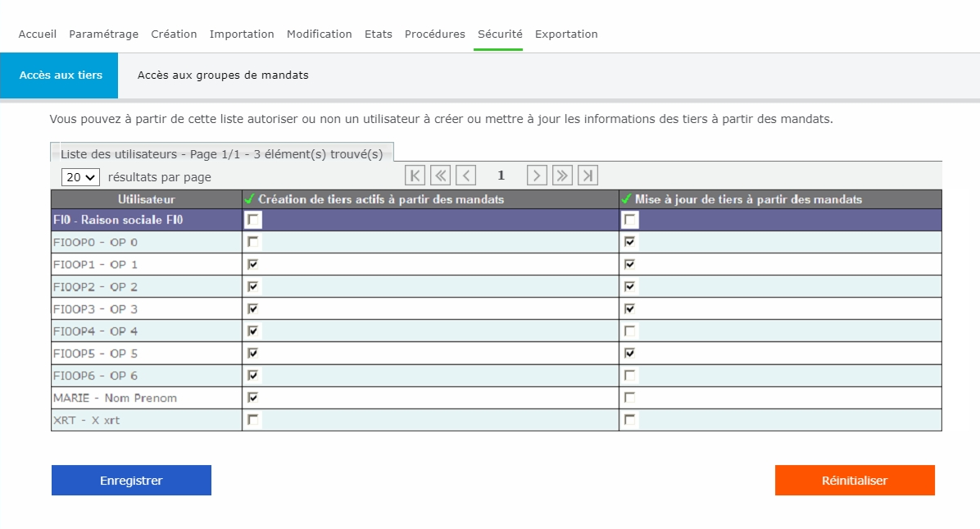
Task: Jump back several pages with double-left arrow
Action: coord(441,176)
